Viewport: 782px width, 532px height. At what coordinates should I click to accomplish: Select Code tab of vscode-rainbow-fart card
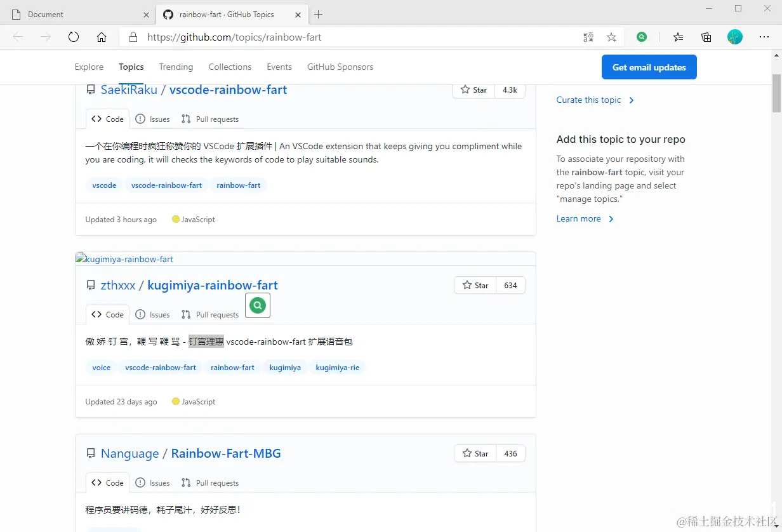(108, 119)
